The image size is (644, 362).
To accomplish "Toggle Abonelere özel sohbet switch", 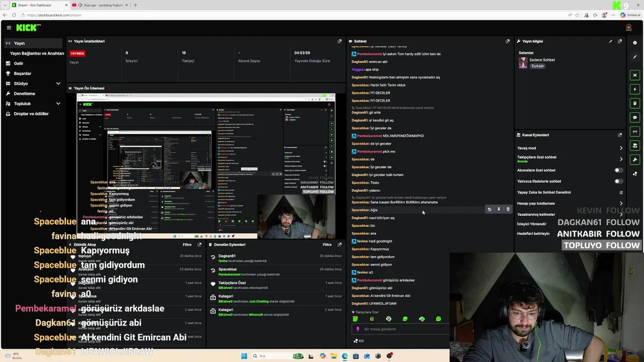I will tap(618, 170).
